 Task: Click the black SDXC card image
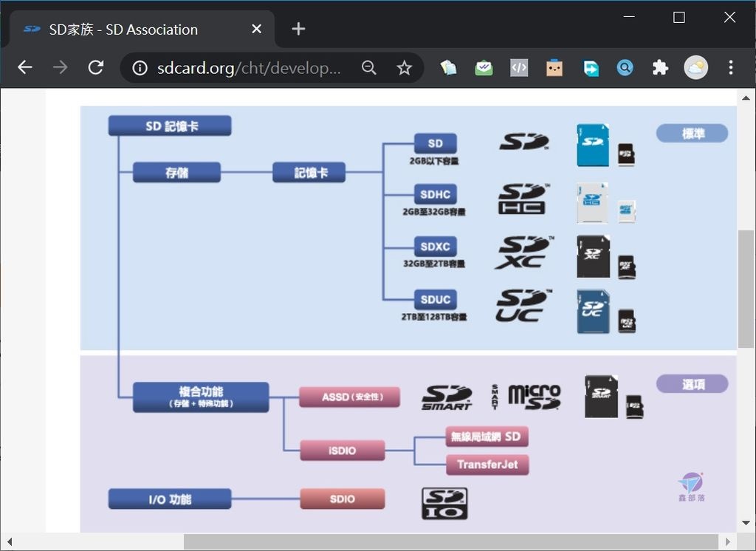[594, 257]
